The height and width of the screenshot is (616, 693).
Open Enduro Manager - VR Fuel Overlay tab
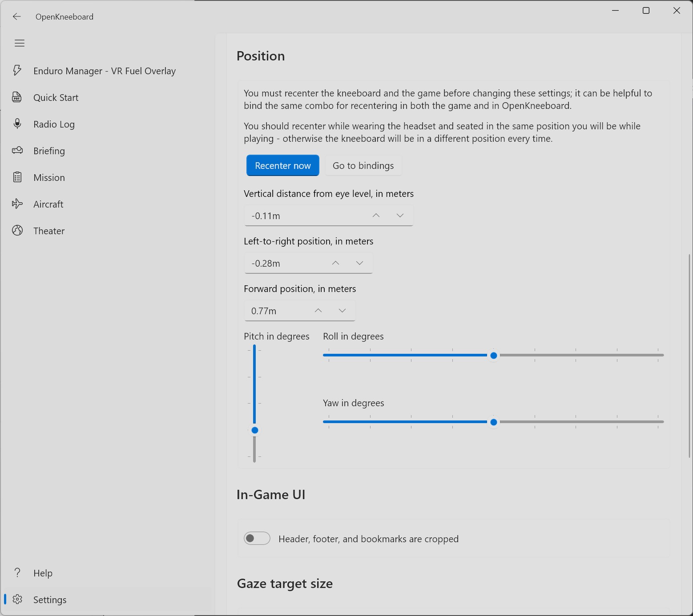click(x=108, y=71)
